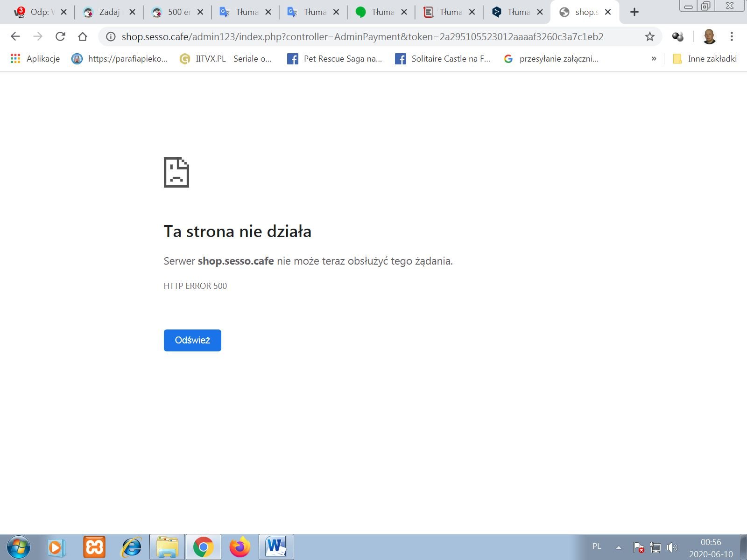View site information icon in address bar

[x=111, y=36]
